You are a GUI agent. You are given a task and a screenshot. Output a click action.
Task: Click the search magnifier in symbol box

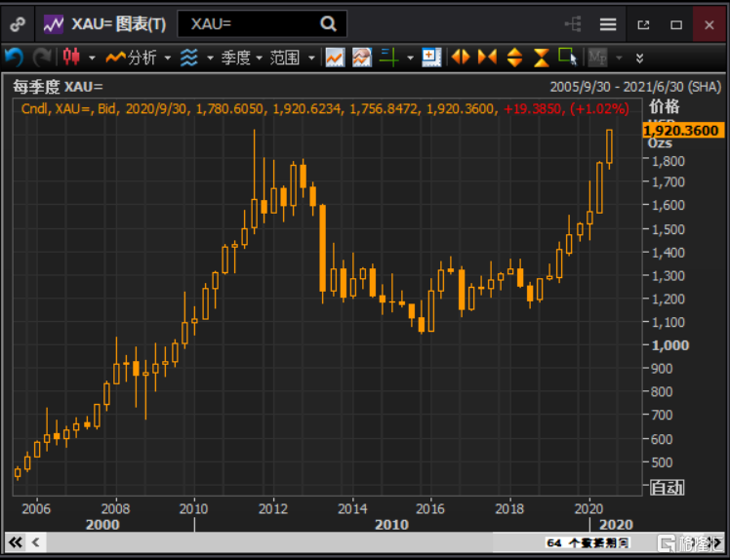[x=329, y=24]
